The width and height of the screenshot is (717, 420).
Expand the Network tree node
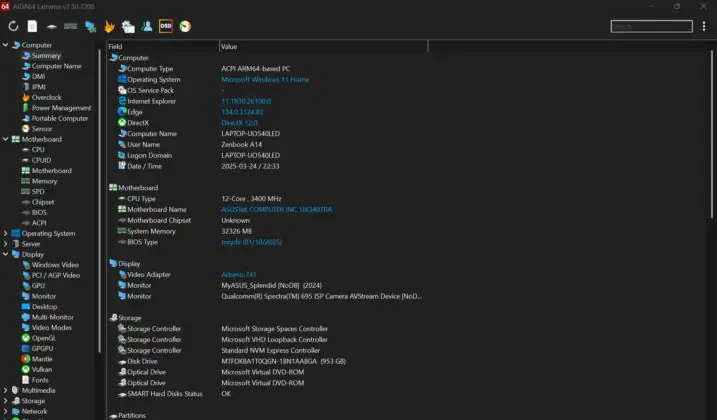(5, 411)
